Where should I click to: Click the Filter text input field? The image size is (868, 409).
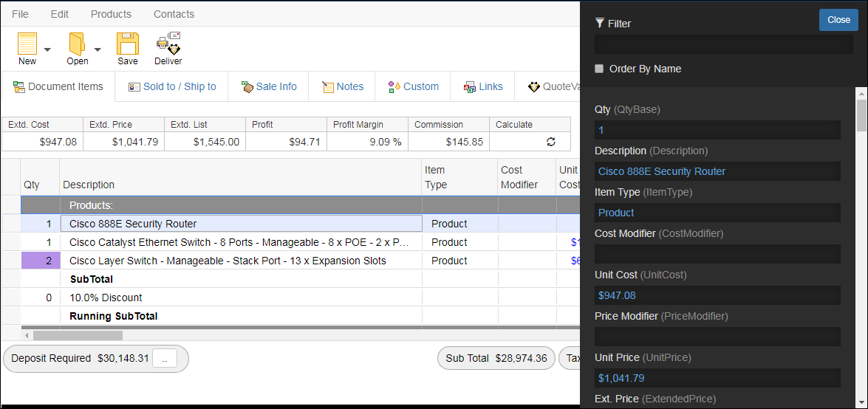tap(723, 44)
